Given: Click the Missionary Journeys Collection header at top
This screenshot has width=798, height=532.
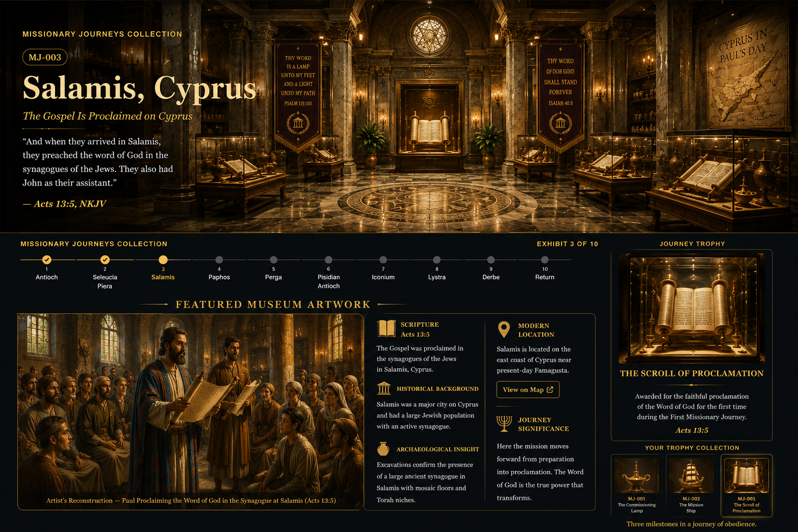Looking at the screenshot, I should pyautogui.click(x=102, y=34).
